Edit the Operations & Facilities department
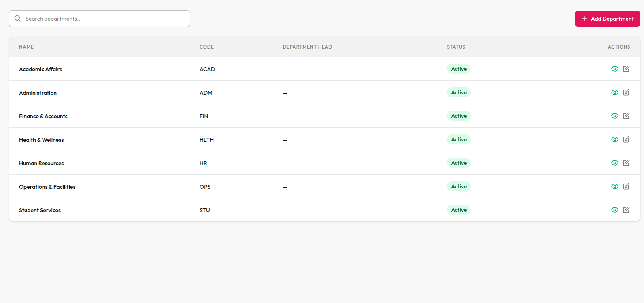This screenshot has width=644, height=303. click(x=626, y=186)
